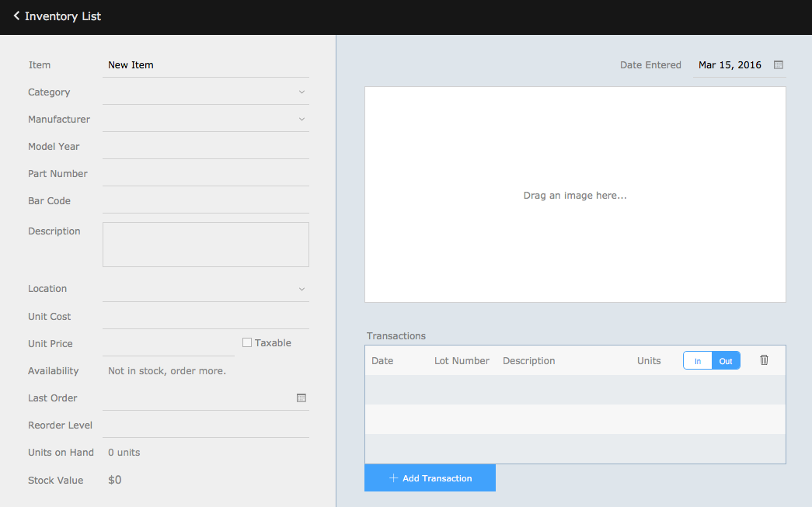Click the Inventory List navigation label
Screen dimensions: 812x507
point(62,16)
